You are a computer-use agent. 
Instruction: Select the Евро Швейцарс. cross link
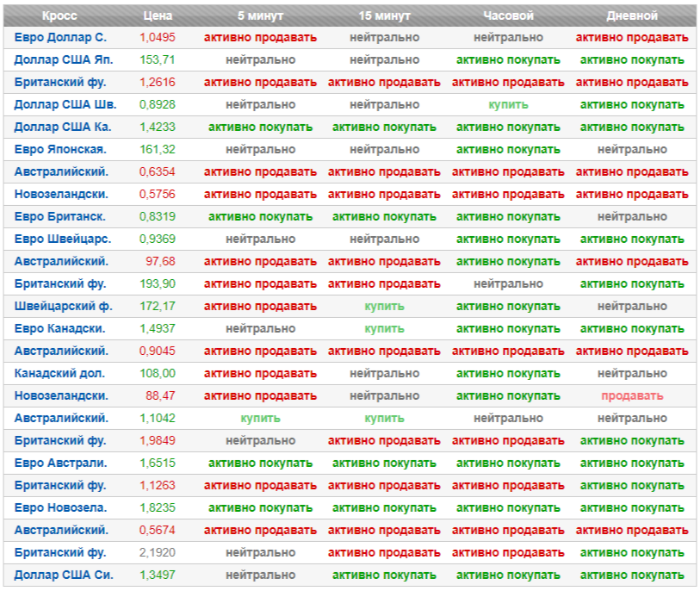[63, 239]
